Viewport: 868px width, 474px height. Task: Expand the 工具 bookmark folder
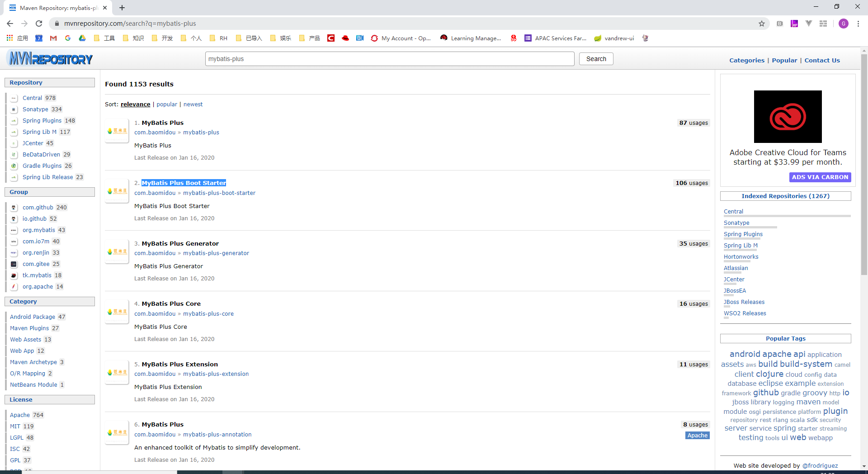coord(104,38)
